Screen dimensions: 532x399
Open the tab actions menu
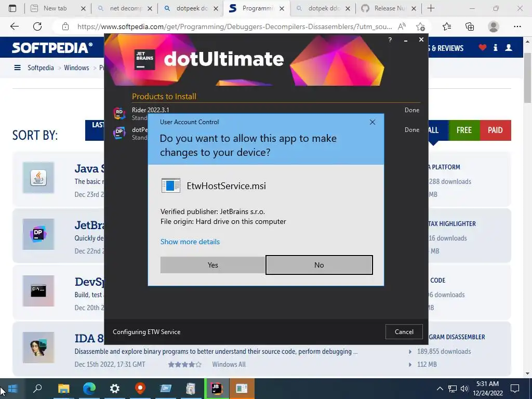pyautogui.click(x=12, y=8)
